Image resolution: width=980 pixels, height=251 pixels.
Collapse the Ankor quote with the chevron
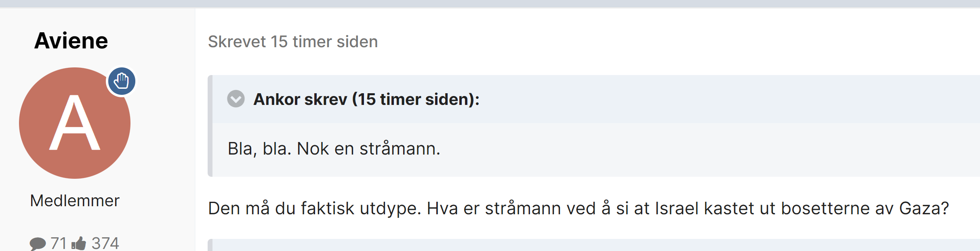(236, 99)
